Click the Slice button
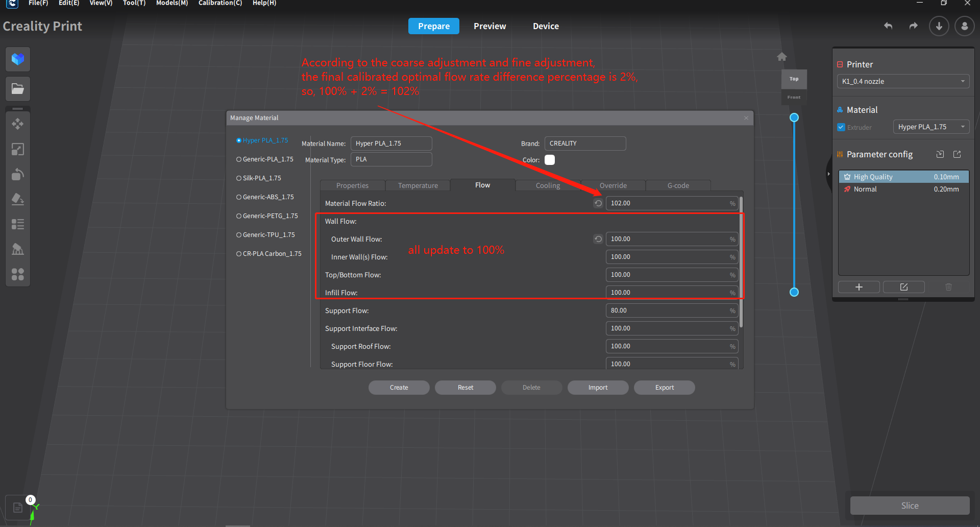Viewport: 980px width, 527px height. [910, 506]
